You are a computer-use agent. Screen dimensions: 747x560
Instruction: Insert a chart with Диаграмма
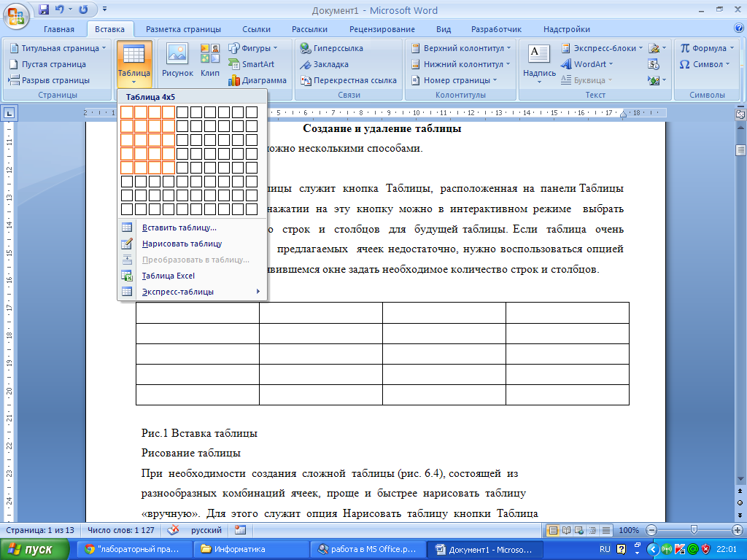(258, 80)
